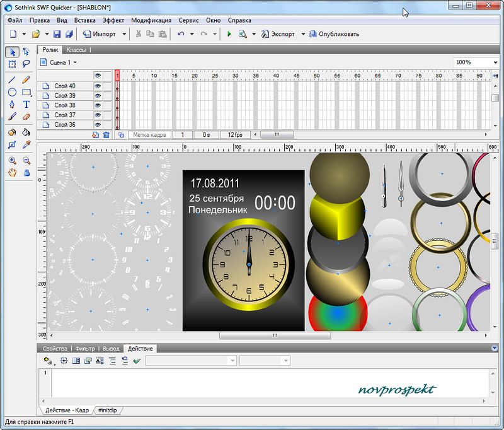Click the green Play movie icon
Image resolution: width=504 pixels, height=430 pixels.
tap(229, 34)
